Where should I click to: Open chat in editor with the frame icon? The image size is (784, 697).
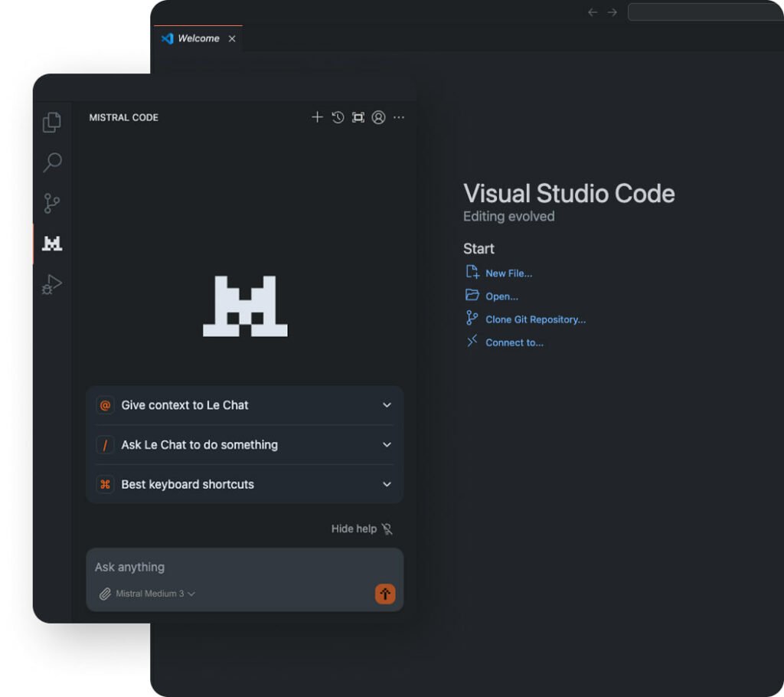point(358,117)
